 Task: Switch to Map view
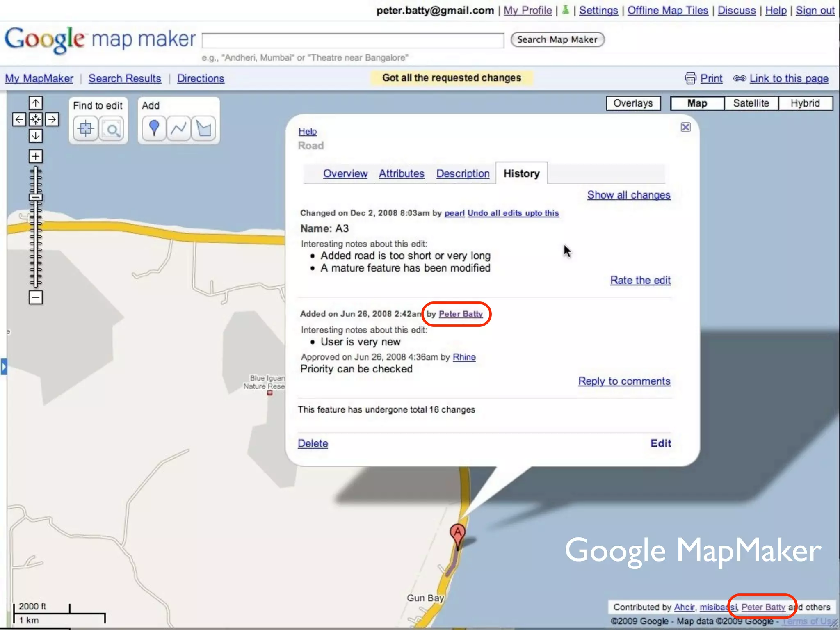tap(697, 103)
